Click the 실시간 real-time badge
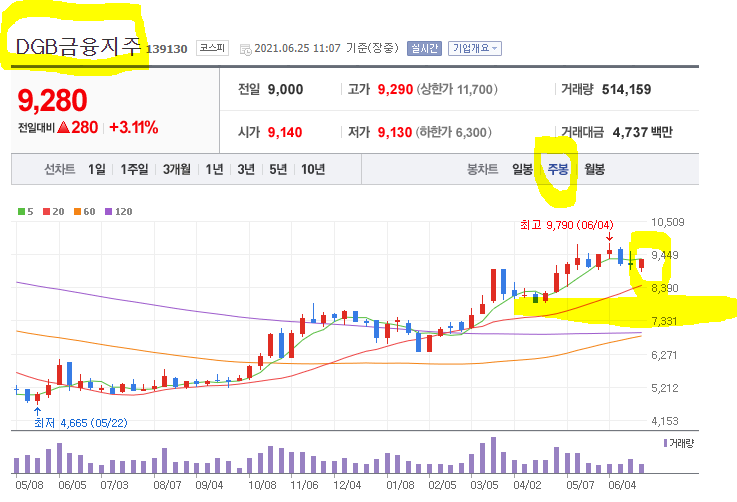This screenshot has height=502, width=737. tap(424, 48)
